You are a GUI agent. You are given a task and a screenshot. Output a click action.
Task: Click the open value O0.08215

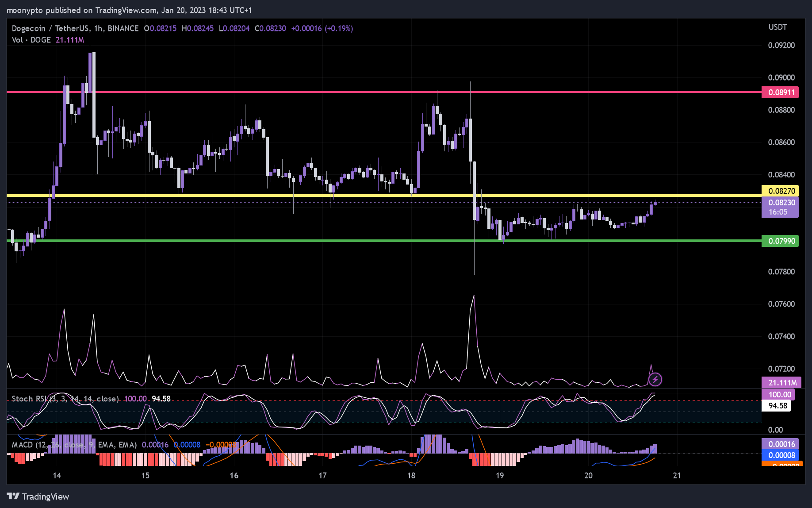[x=160, y=28]
